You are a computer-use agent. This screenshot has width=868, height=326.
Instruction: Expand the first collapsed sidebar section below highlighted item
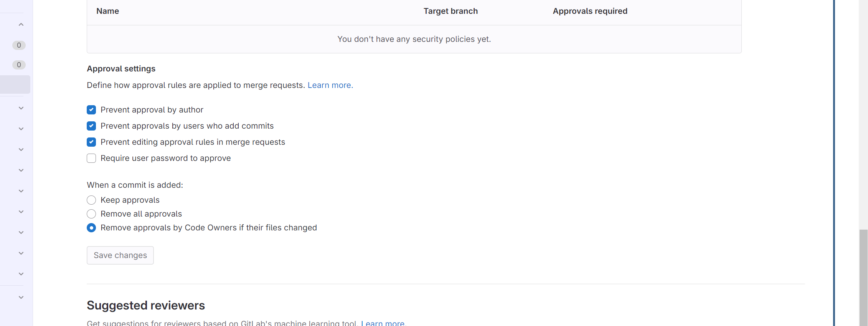(x=21, y=108)
